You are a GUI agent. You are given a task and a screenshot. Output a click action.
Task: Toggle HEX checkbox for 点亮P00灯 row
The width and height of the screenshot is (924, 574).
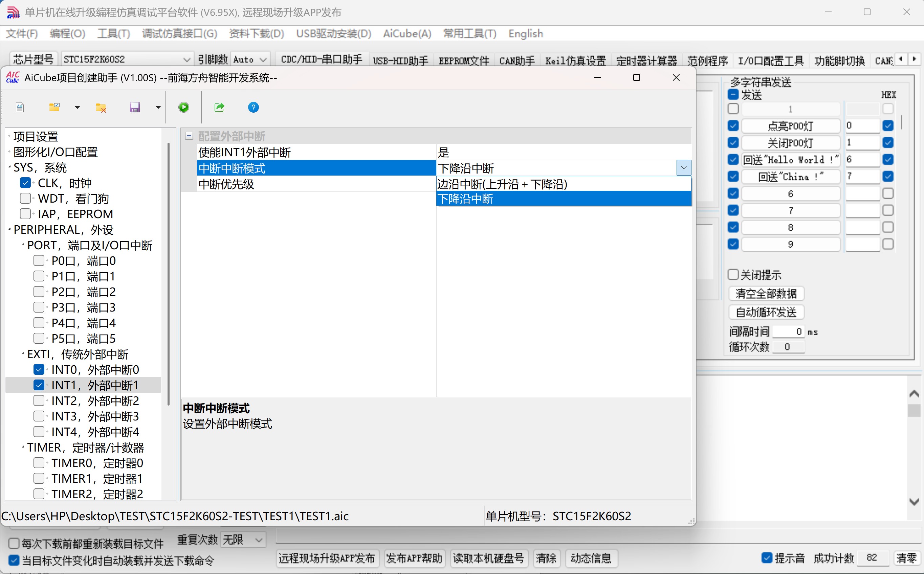pyautogui.click(x=887, y=125)
